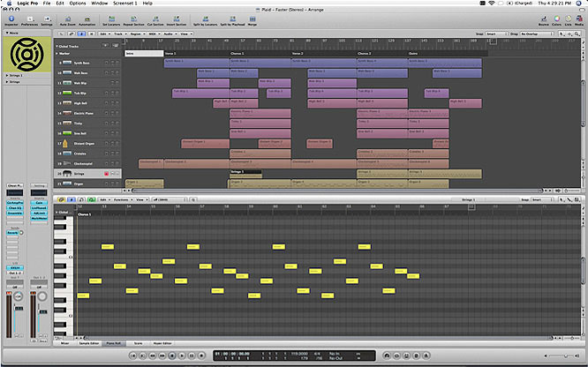This screenshot has width=588, height=367.
Task: Open the Options menu in menu bar
Action: click(x=77, y=4)
